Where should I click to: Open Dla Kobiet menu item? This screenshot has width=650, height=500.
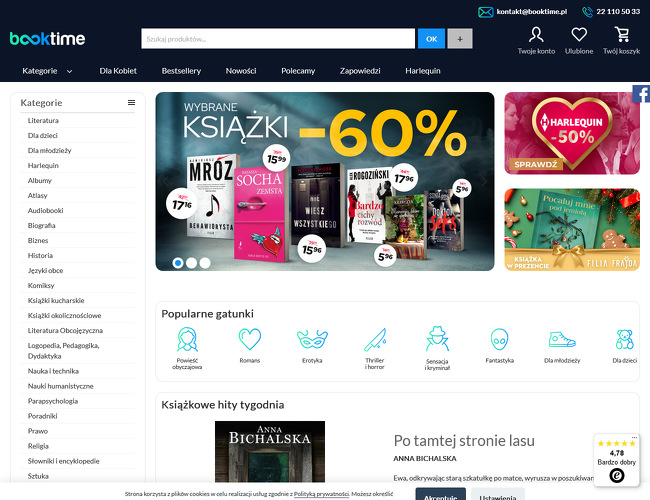pyautogui.click(x=118, y=71)
